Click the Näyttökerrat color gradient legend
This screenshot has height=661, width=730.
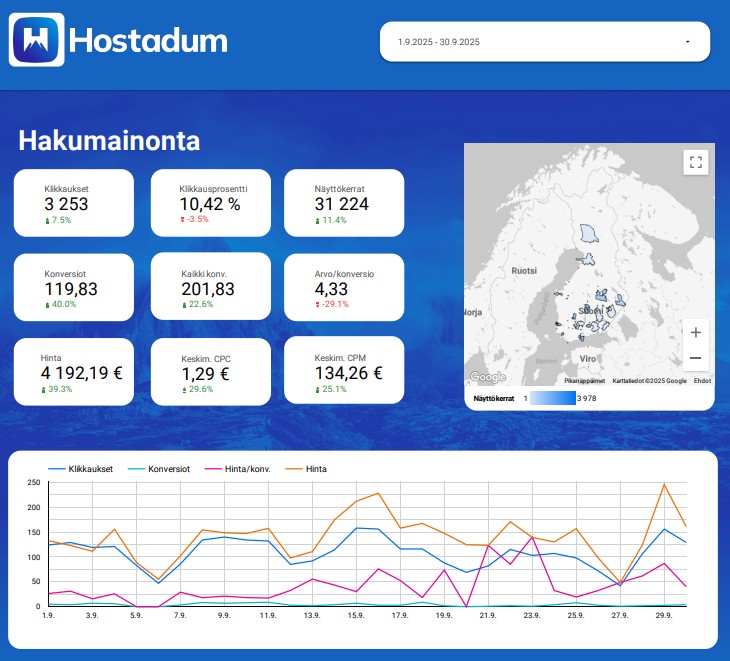(552, 398)
